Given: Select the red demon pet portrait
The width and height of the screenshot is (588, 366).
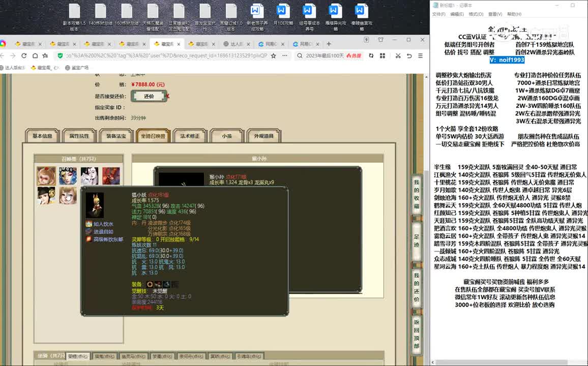Looking at the screenshot, I should click(111, 176).
